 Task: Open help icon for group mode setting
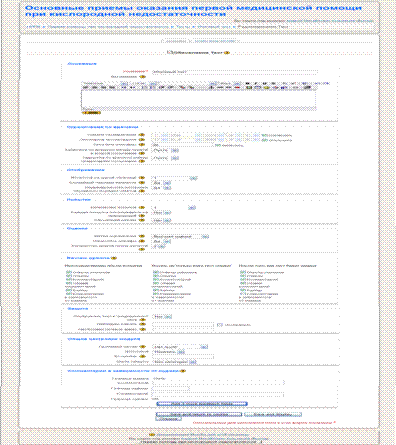[x=143, y=347]
